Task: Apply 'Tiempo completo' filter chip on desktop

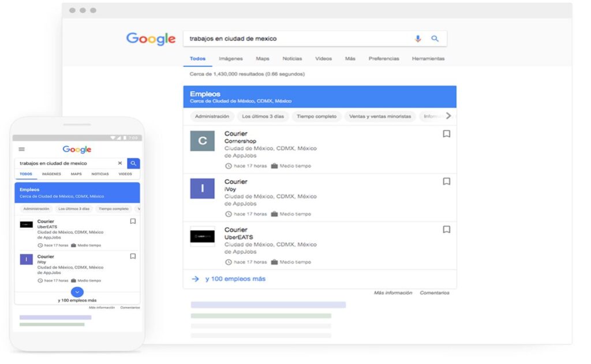Action: [316, 117]
